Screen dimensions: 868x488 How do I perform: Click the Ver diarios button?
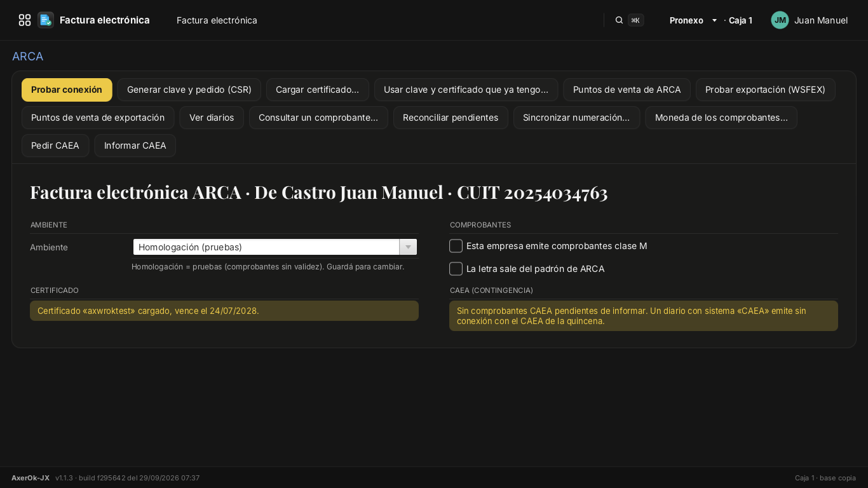212,118
